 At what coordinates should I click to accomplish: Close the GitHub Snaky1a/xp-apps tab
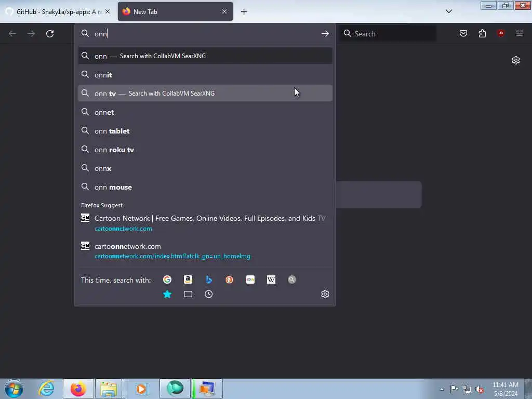108,12
